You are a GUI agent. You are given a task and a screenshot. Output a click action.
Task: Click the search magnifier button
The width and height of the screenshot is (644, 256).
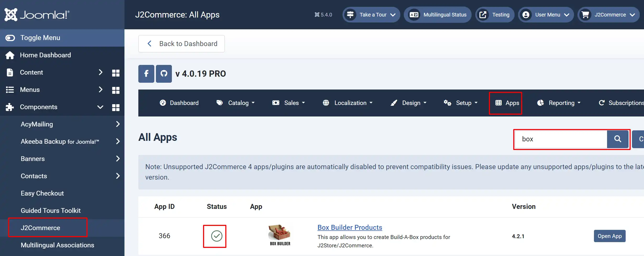[618, 139]
